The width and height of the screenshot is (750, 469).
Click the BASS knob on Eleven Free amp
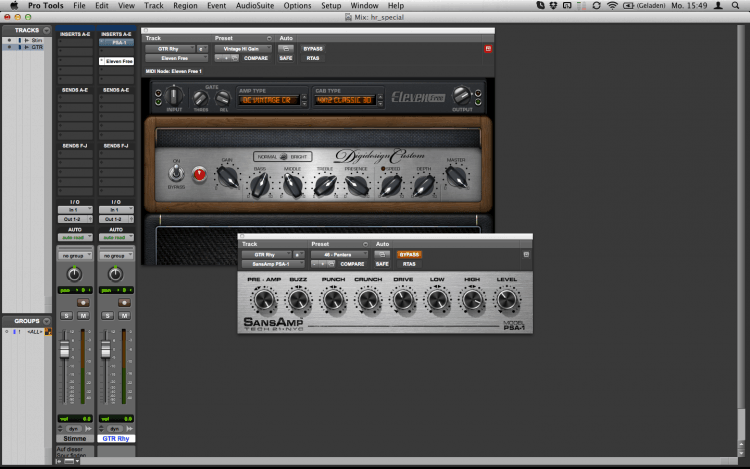[260, 185]
